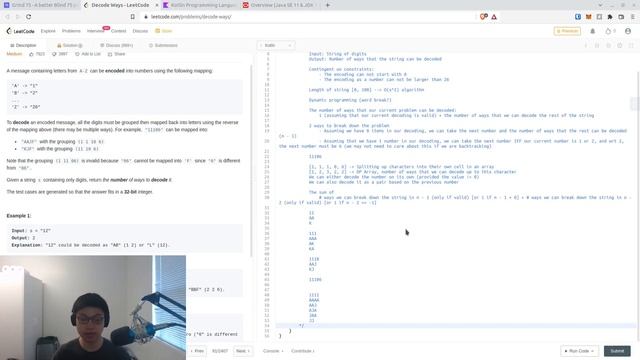
Task: Bookmark this page in the address bar
Action: tap(133, 17)
